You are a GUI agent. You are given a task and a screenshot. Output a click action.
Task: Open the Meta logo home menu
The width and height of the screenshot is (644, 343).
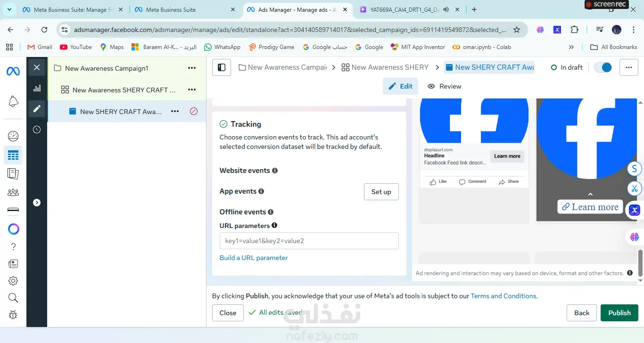[x=13, y=71]
